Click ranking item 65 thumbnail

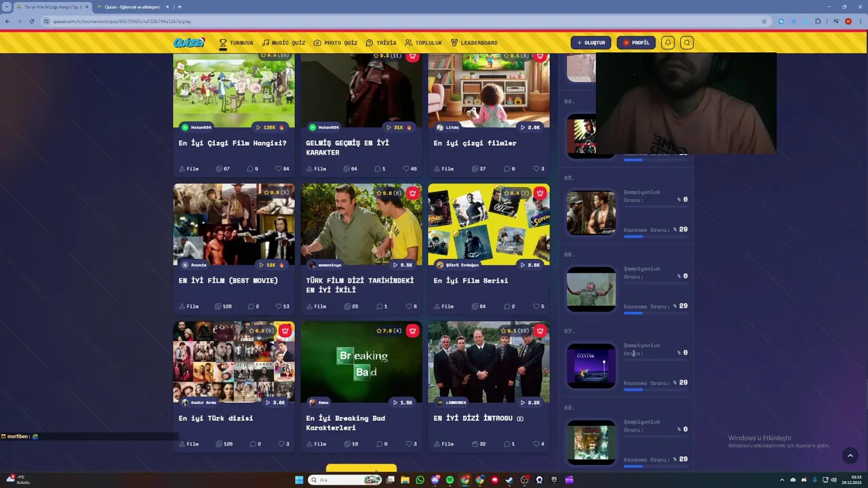(x=591, y=213)
